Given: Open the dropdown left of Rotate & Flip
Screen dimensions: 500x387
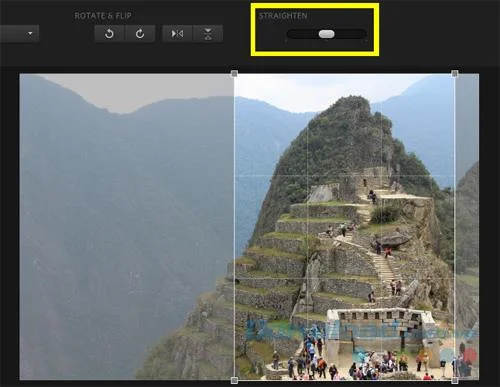Looking at the screenshot, I should pyautogui.click(x=19, y=34).
